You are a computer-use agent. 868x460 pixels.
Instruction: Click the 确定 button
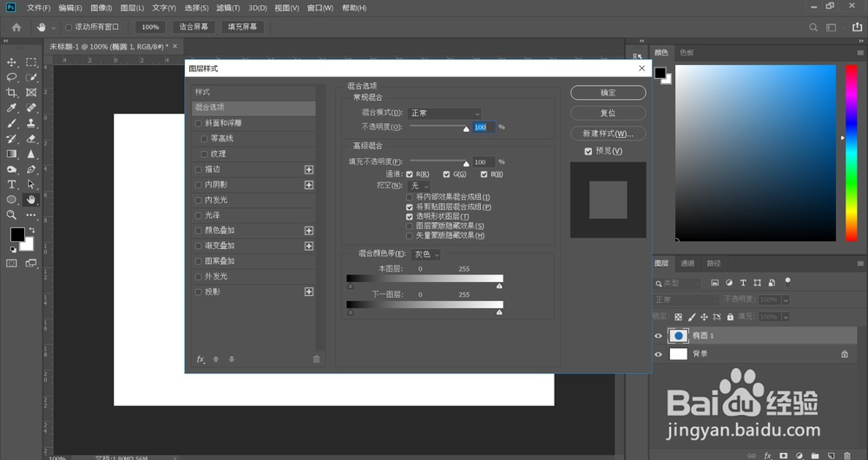coord(608,93)
